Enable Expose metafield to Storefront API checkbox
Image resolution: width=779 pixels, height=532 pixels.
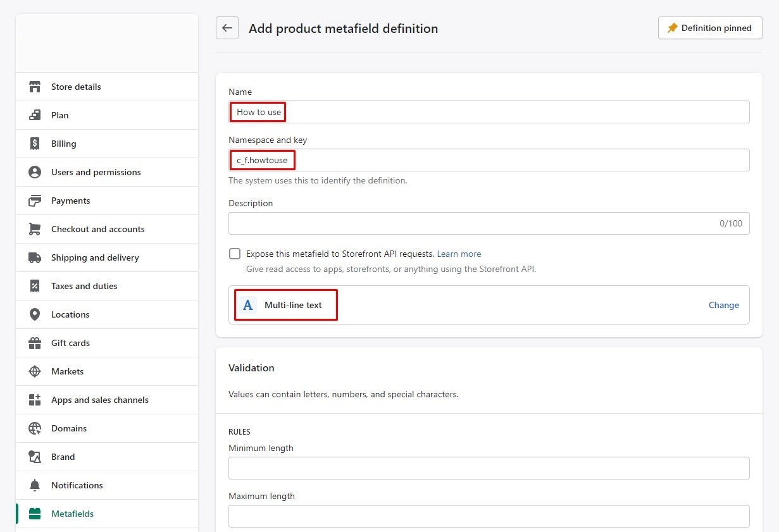pyautogui.click(x=235, y=254)
